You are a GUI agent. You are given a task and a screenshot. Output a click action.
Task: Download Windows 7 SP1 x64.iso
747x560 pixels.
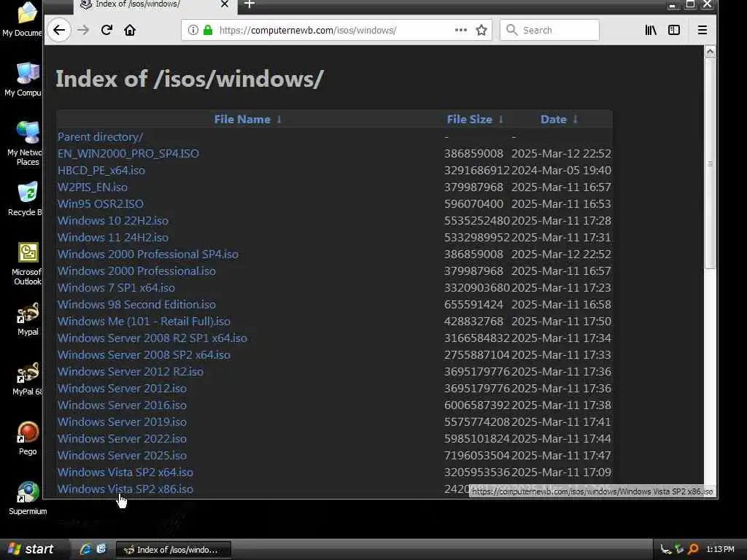[x=116, y=287]
